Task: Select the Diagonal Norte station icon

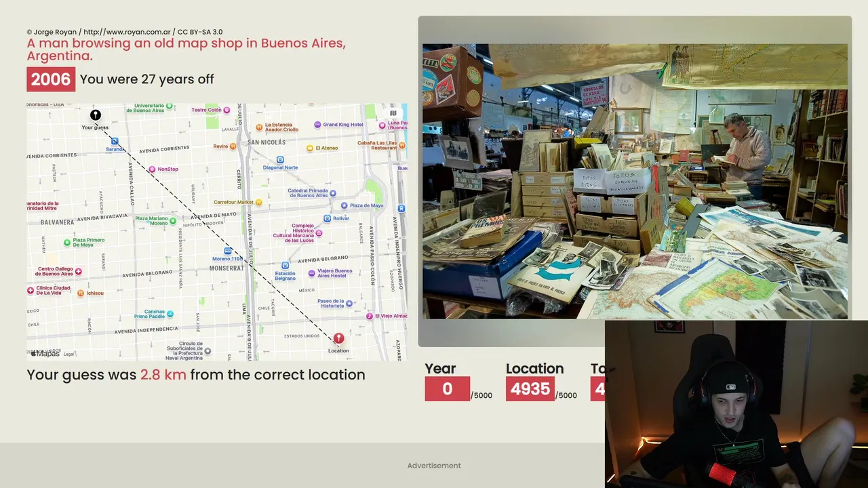Action: [x=280, y=159]
